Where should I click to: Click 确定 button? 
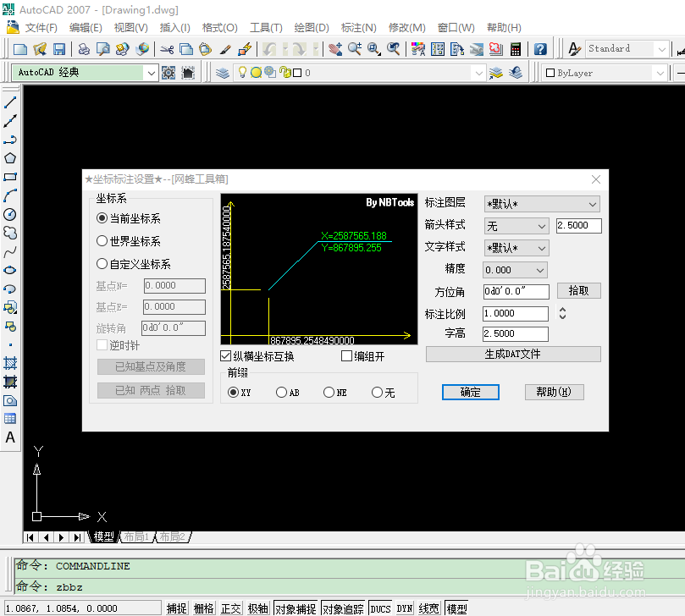(471, 392)
